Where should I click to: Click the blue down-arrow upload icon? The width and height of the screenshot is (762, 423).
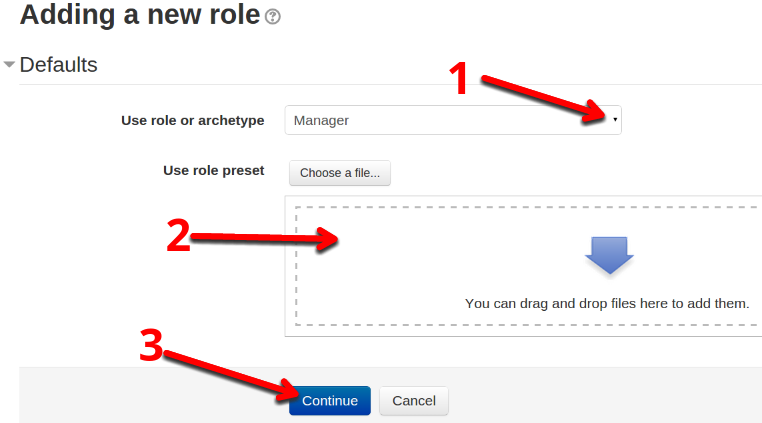609,255
